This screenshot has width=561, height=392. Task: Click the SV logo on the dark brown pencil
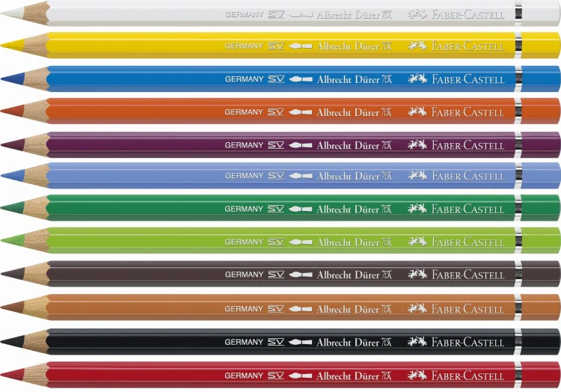(276, 275)
